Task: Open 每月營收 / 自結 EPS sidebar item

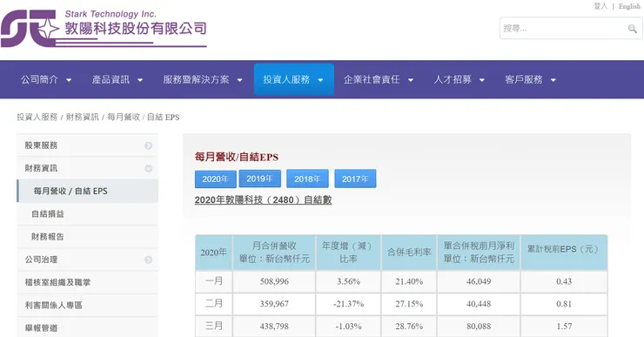Action: 87,191
